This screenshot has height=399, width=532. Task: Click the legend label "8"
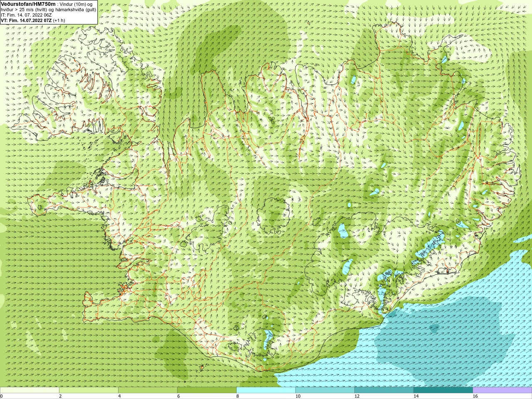coord(238,396)
